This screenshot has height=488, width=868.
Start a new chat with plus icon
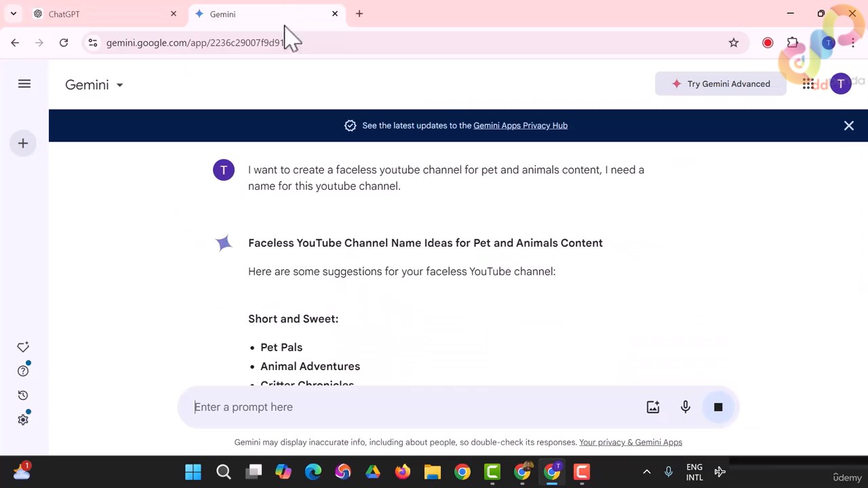point(23,143)
